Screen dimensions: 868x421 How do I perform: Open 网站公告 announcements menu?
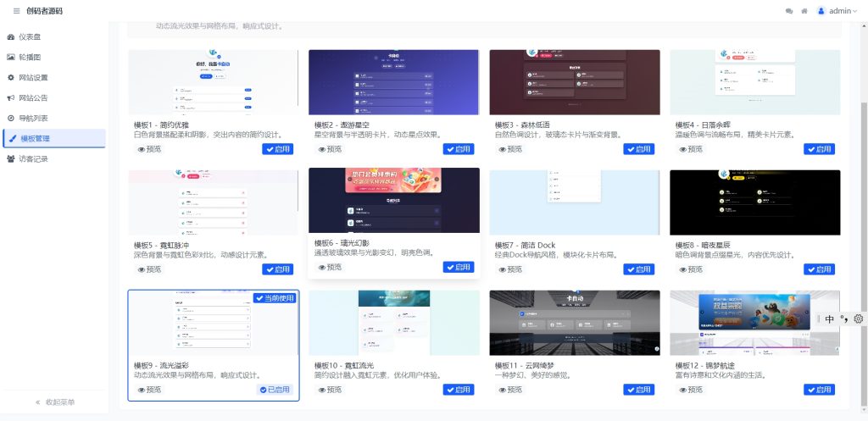54,98
